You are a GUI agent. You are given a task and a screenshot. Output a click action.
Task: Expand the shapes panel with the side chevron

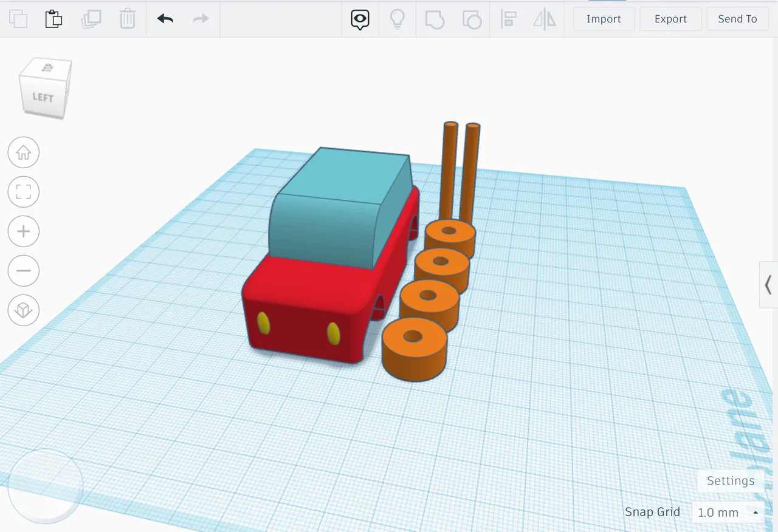click(x=767, y=285)
